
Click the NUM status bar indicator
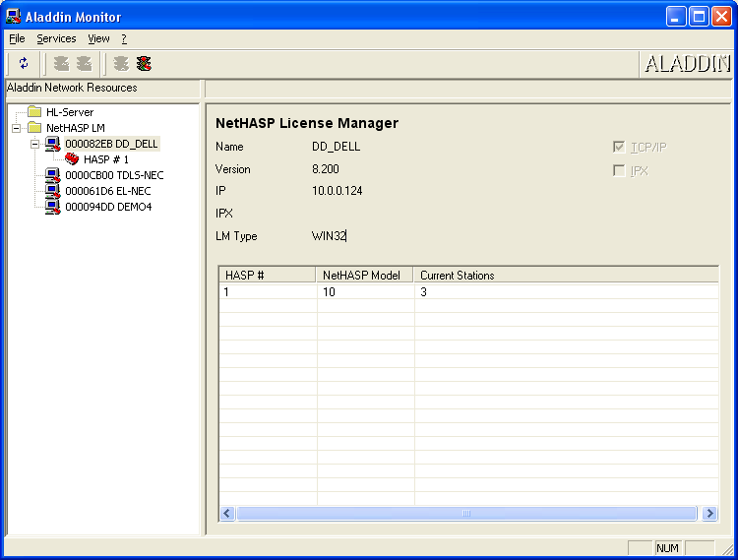(x=667, y=548)
